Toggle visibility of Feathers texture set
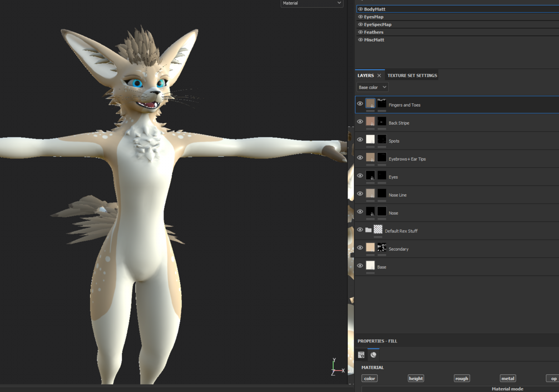 360,32
